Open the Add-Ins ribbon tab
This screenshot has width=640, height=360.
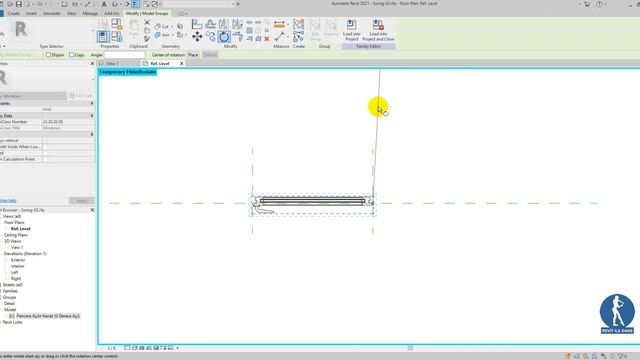pos(111,13)
